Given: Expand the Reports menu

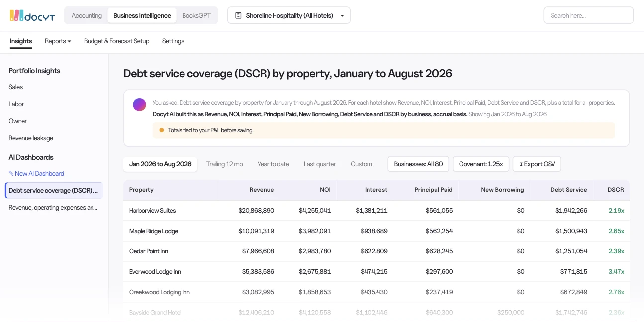Looking at the screenshot, I should 58,41.
